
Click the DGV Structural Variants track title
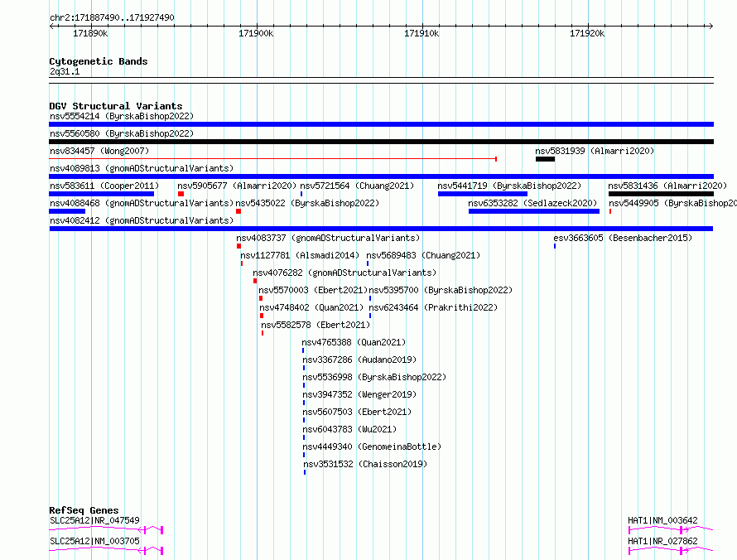coord(116,106)
